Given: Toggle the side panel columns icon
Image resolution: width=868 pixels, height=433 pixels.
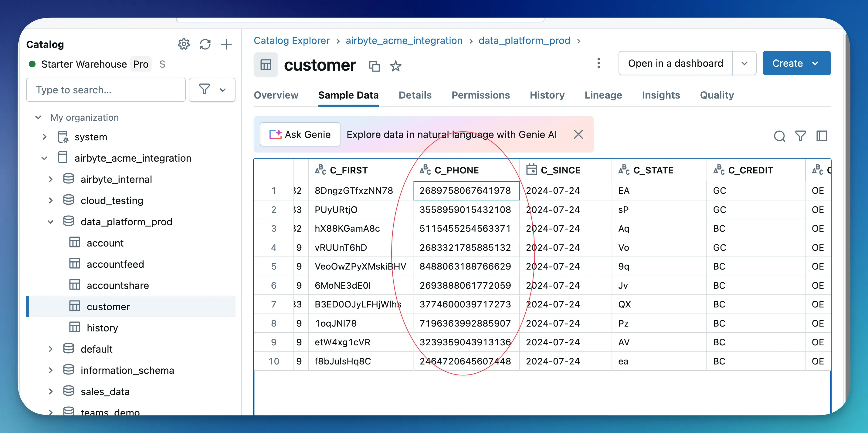Looking at the screenshot, I should click(x=822, y=136).
